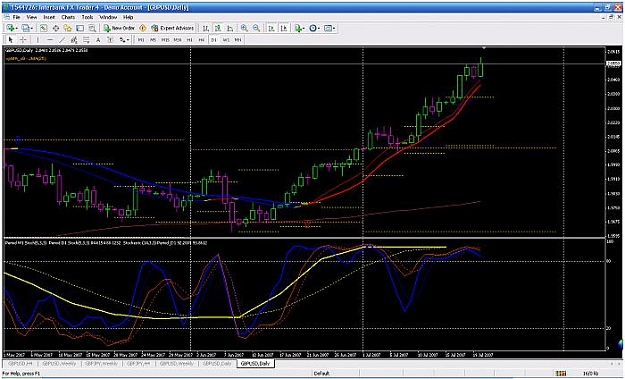625x379 pixels.
Task: Switch timeframe to H1
Action: (189, 40)
